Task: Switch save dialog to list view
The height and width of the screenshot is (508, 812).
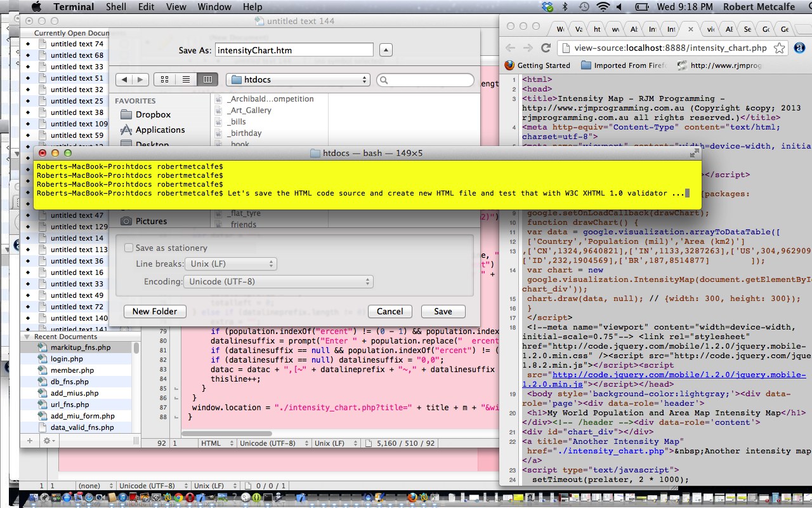Action: [186, 79]
